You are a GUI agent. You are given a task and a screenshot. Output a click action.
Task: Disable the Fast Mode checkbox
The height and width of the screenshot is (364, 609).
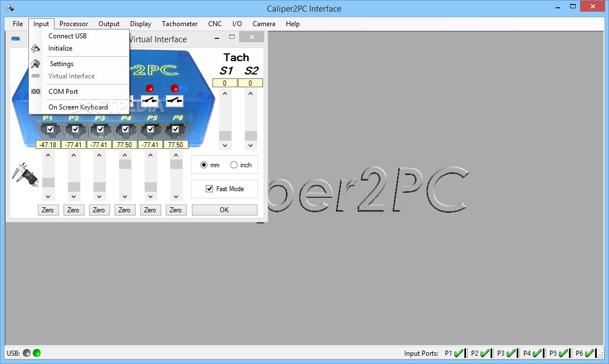click(x=209, y=189)
